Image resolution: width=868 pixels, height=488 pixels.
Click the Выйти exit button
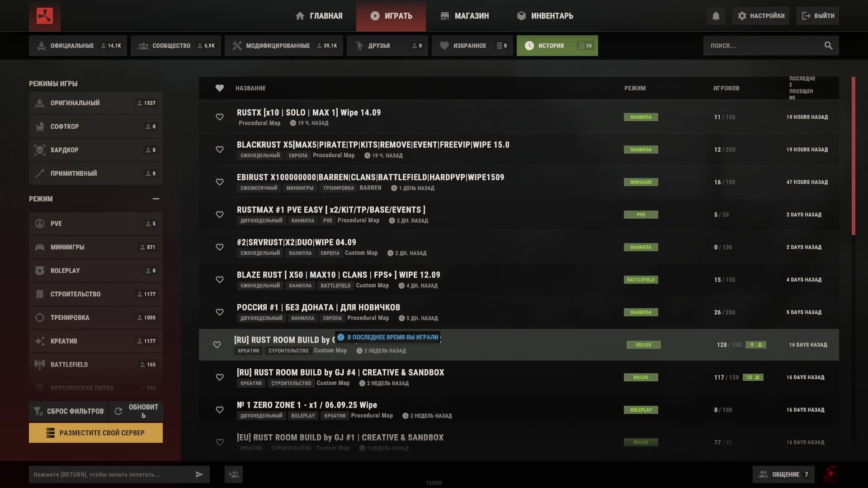[x=818, y=16]
